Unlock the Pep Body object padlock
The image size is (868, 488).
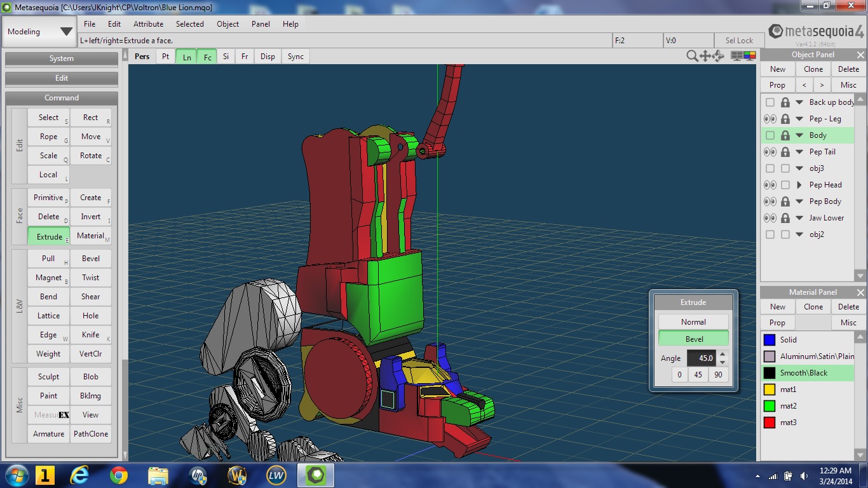point(785,201)
